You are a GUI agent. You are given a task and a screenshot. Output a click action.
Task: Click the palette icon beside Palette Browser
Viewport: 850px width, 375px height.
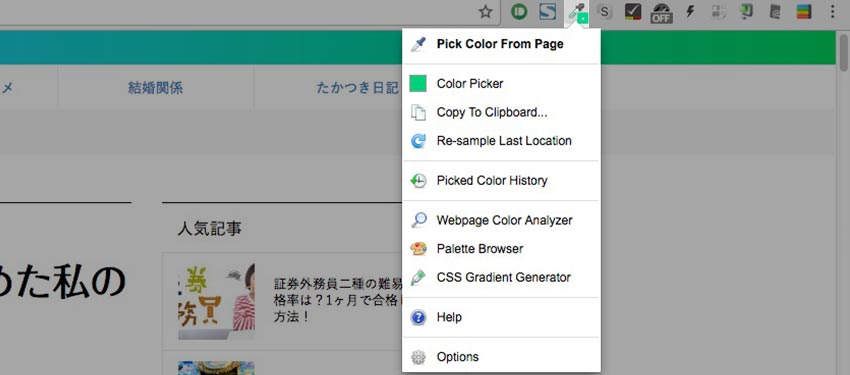[x=418, y=249]
